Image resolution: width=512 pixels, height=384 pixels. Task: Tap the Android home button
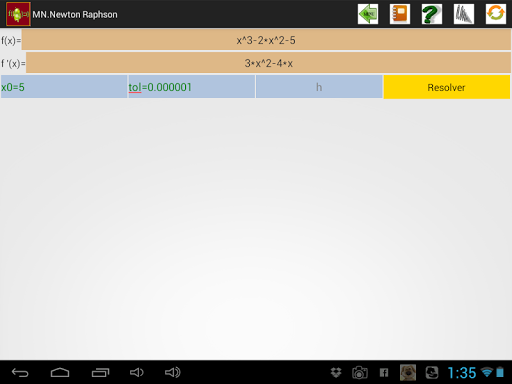point(60,372)
